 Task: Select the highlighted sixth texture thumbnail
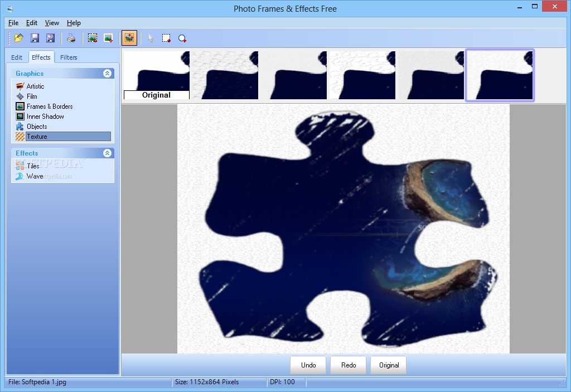click(500, 75)
